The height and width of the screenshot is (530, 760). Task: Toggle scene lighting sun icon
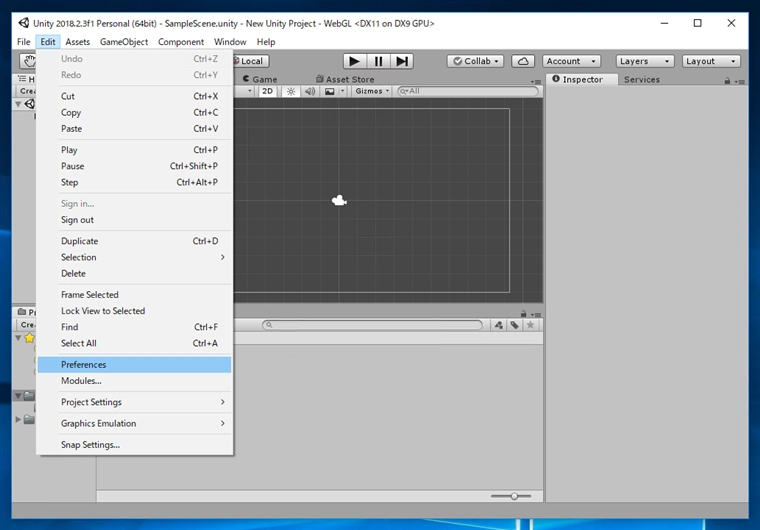click(290, 91)
